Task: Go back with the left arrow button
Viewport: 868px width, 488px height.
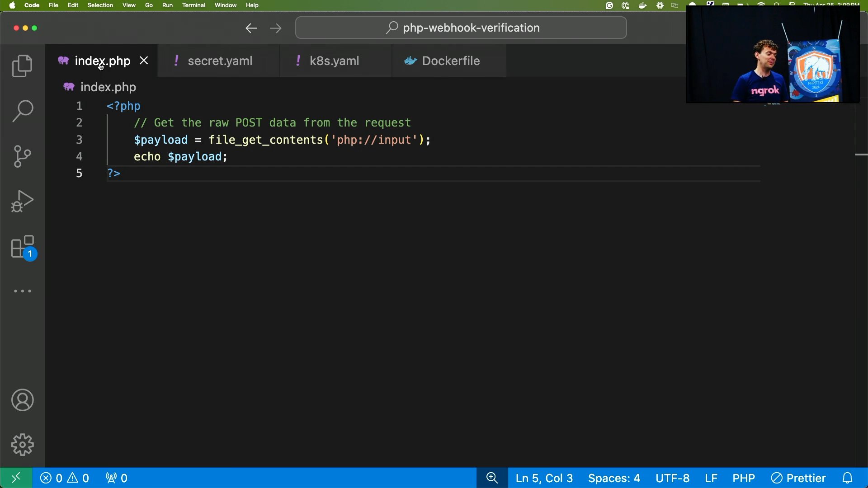Action: click(251, 28)
